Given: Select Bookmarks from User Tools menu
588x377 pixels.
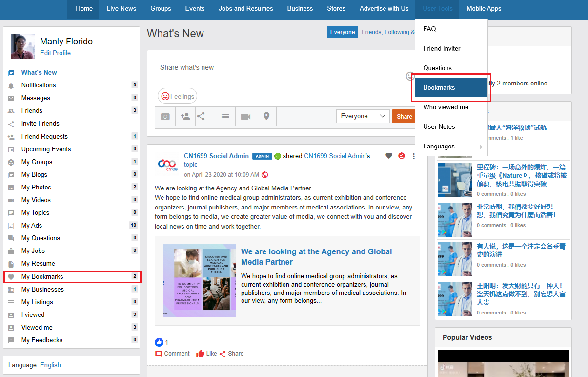Looking at the screenshot, I should click(x=451, y=88).
